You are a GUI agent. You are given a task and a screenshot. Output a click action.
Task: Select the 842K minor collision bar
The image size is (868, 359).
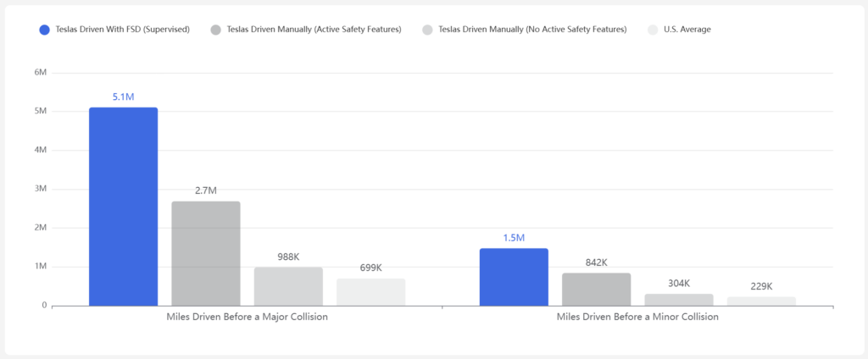596,289
